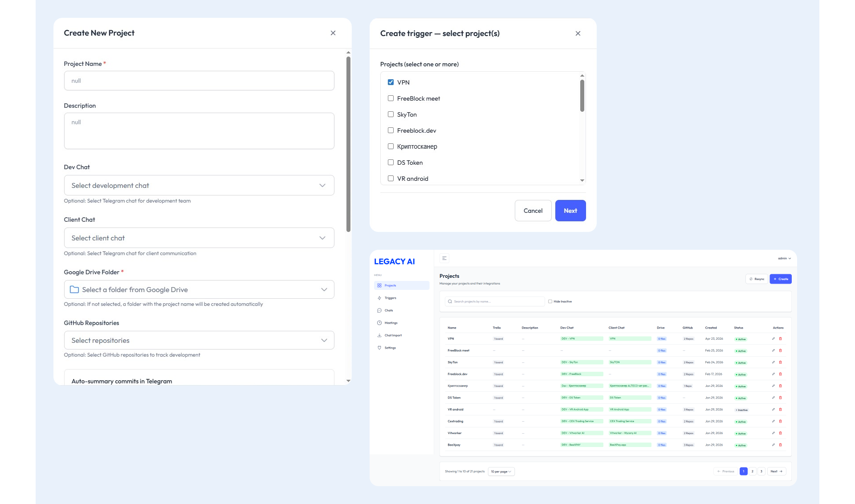Open the Select client chat dropdown

coord(199,238)
